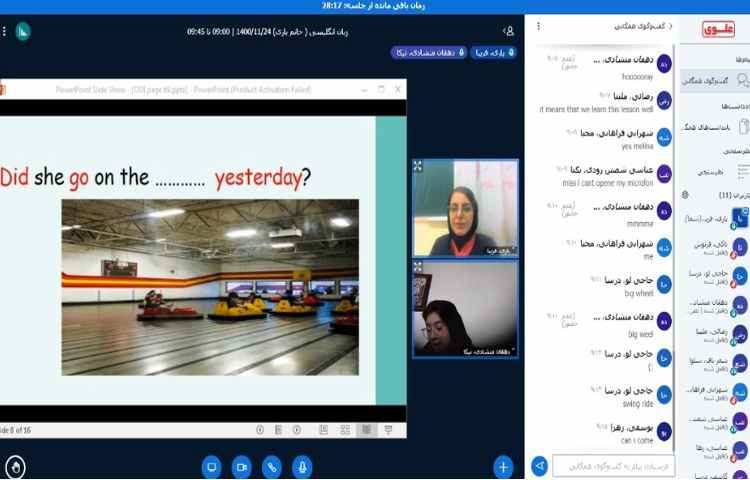Screen dimensions: 750x480
Task: Click the phone audio button
Action: (271, 466)
